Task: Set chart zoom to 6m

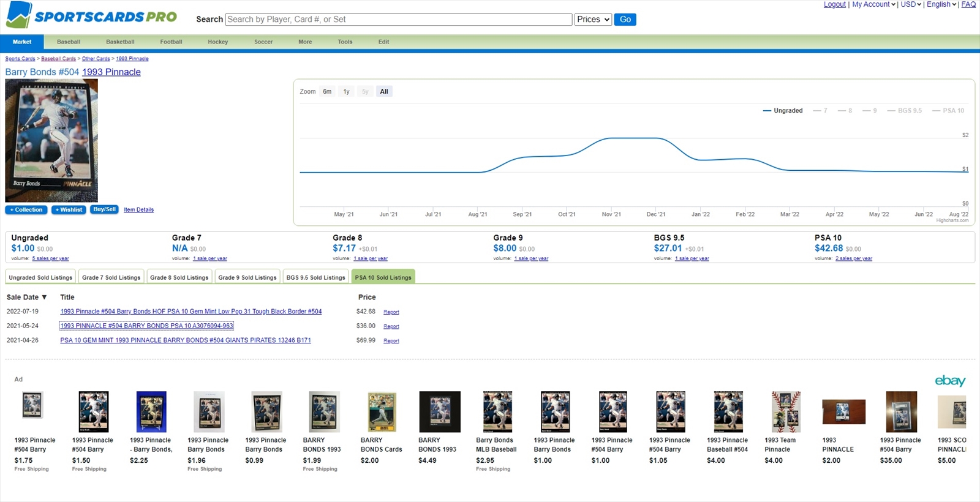Action: pos(327,92)
